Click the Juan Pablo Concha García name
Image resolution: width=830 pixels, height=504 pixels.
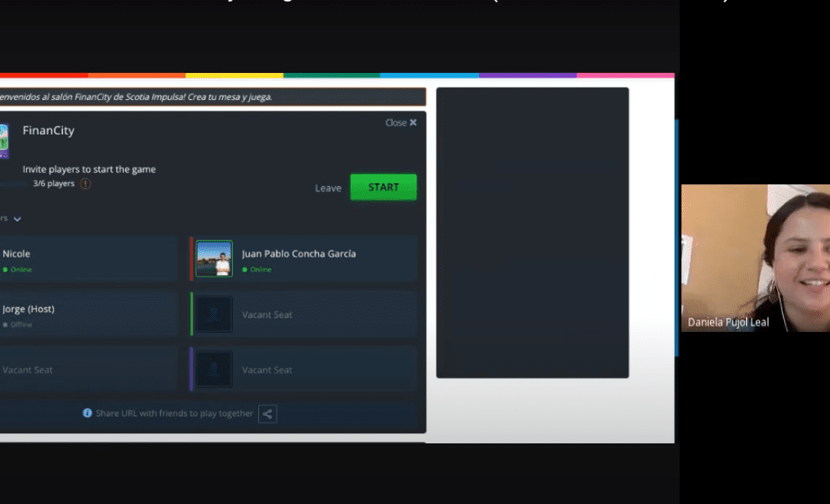(298, 254)
